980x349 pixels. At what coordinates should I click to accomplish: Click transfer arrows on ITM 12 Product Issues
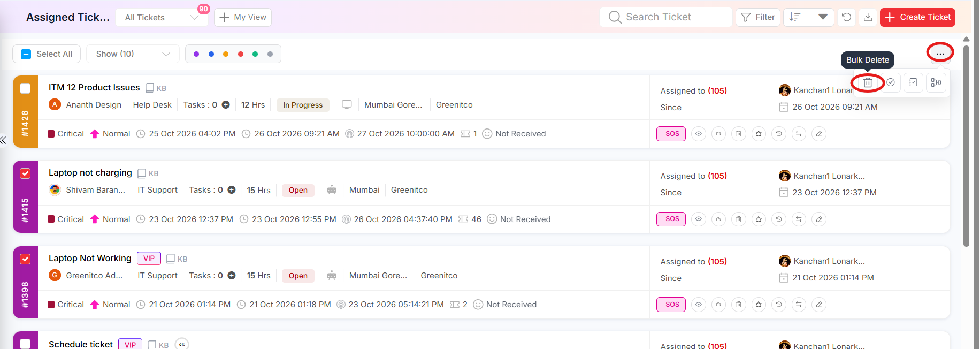coord(799,134)
